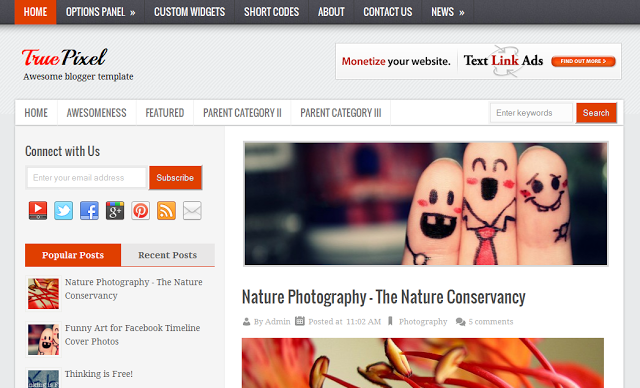Click the Nature Photography post thumbnail in sidebar
This screenshot has height=388, width=640.
43,293
